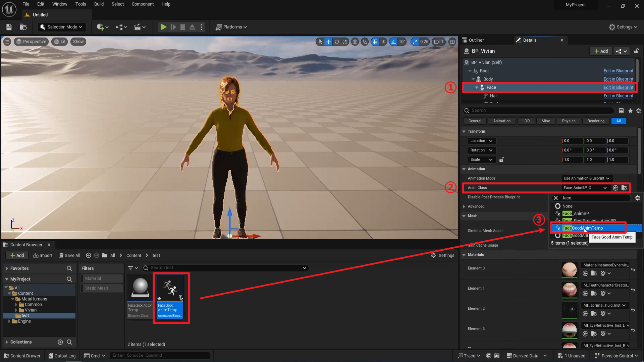Screen dimensions: 644x362
Task: Click the Eject from player icon
Action: click(x=192, y=27)
